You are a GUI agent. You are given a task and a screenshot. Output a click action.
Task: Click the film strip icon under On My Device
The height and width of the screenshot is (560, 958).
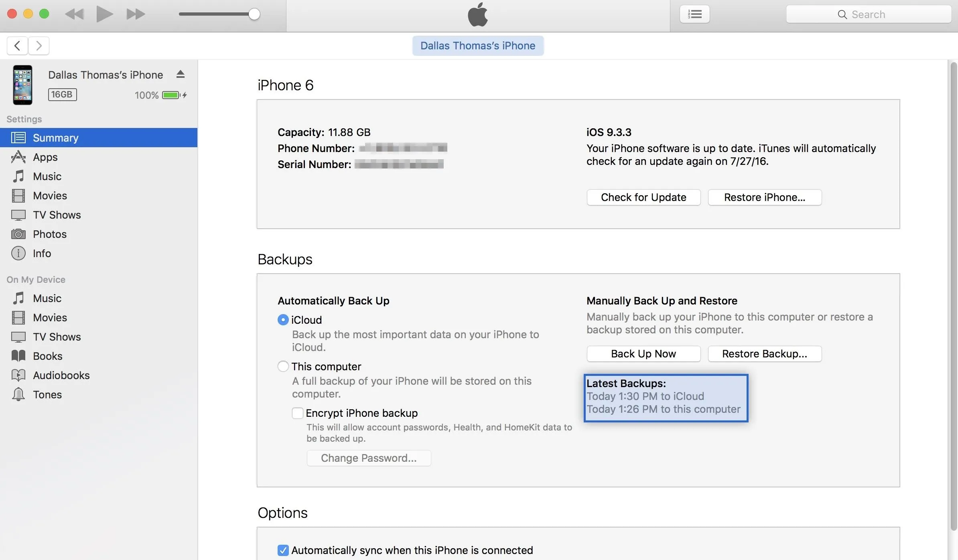point(18,317)
